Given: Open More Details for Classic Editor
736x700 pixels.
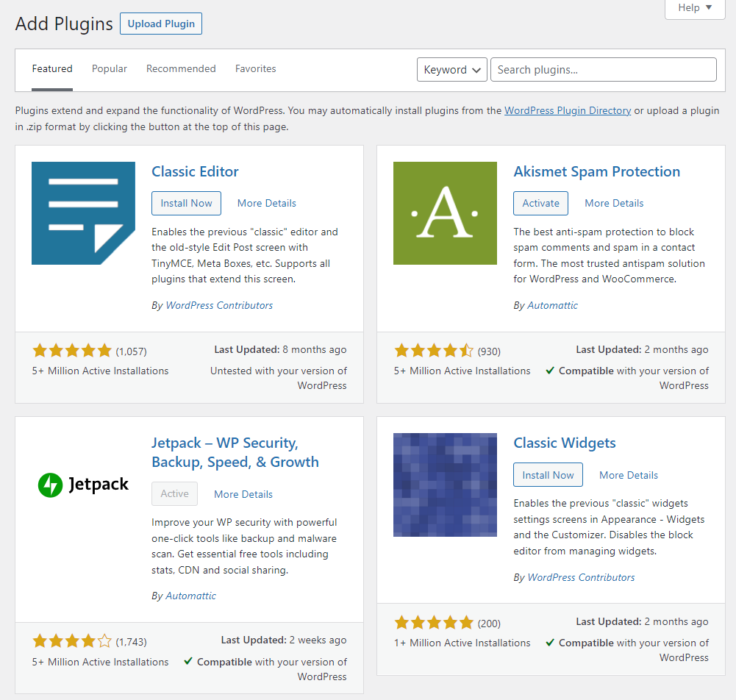Looking at the screenshot, I should coord(267,203).
